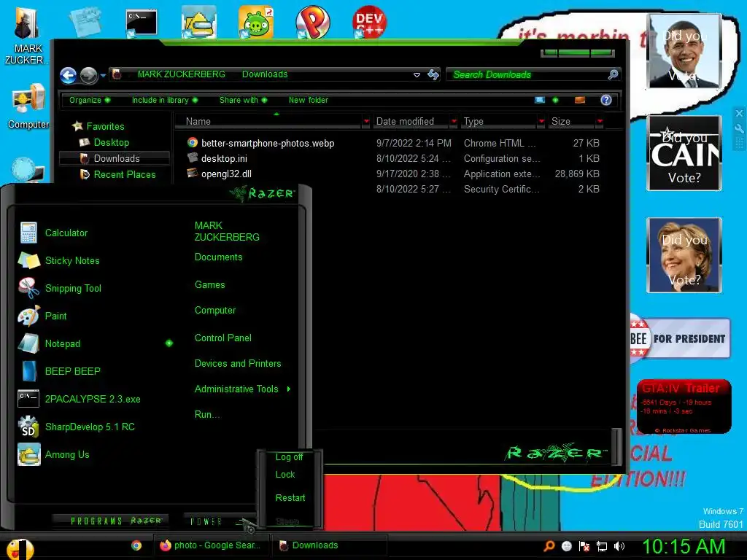Sort files by the Name column
This screenshot has width=747, height=560.
[x=269, y=122]
